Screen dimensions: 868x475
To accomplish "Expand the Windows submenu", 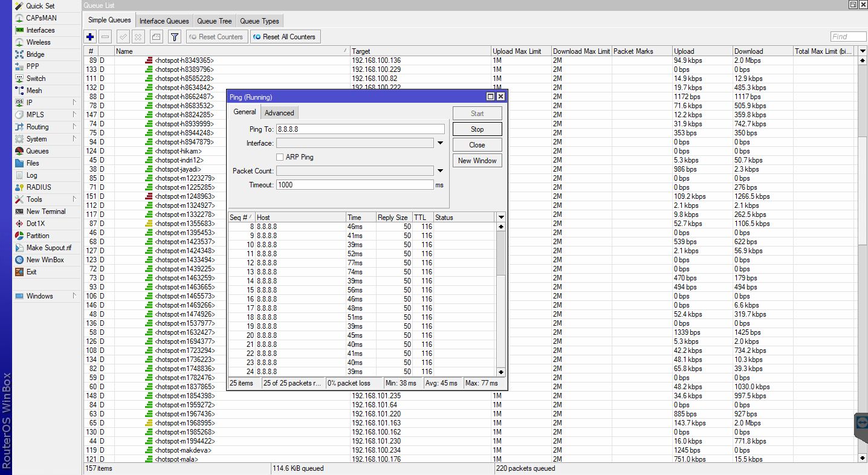I will [74, 296].
